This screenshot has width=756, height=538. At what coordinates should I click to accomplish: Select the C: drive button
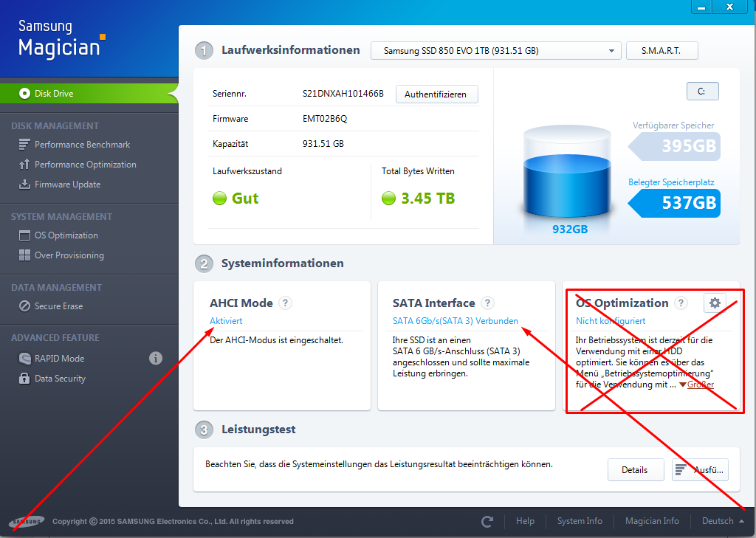point(703,91)
